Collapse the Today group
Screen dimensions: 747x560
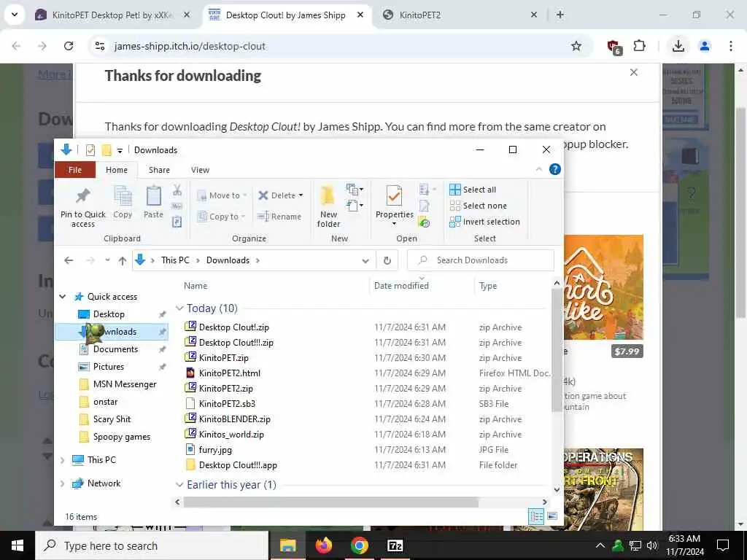179,308
